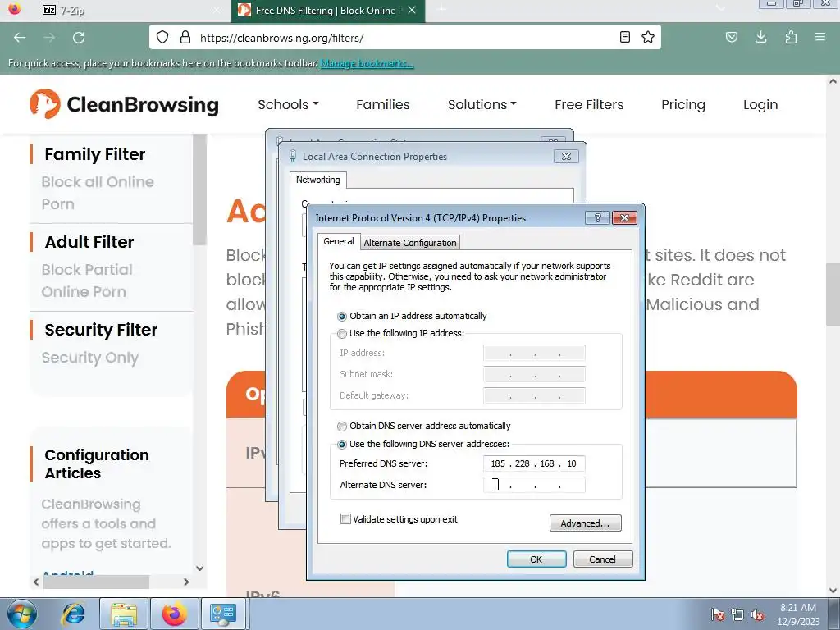
Task: Open the Extensions puzzle icon
Action: (x=791, y=37)
